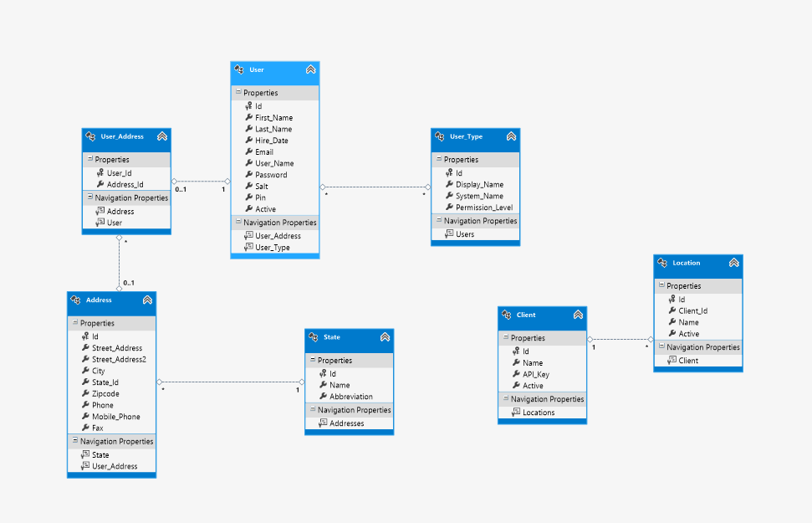The image size is (812, 523).
Task: Click navigation icon beside Addresses in State
Action: [323, 423]
